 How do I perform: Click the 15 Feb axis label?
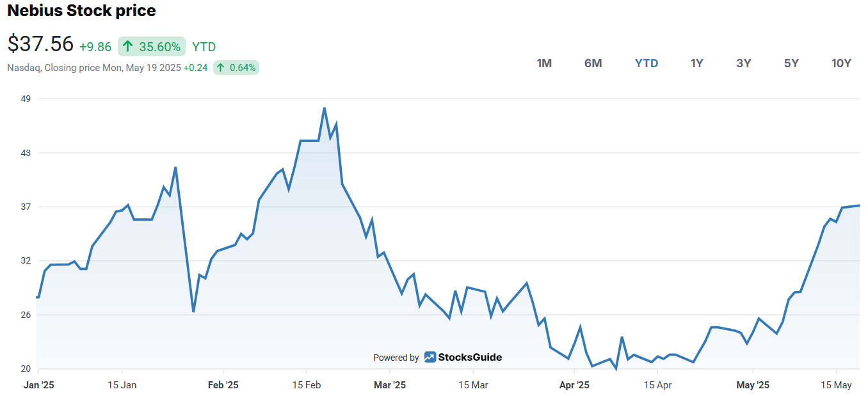(306, 384)
